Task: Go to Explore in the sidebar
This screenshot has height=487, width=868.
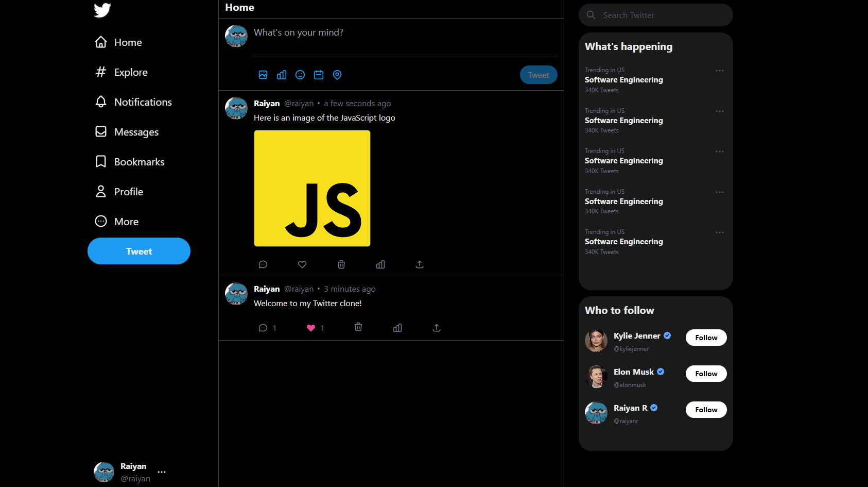Action: coord(121,72)
